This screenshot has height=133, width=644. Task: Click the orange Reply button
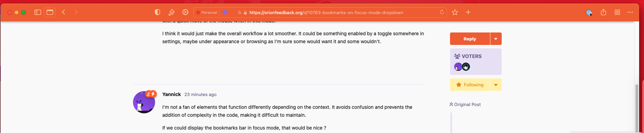470,39
